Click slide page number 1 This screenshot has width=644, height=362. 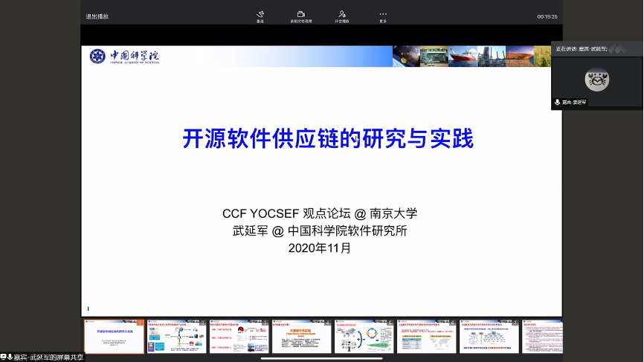(x=88, y=308)
